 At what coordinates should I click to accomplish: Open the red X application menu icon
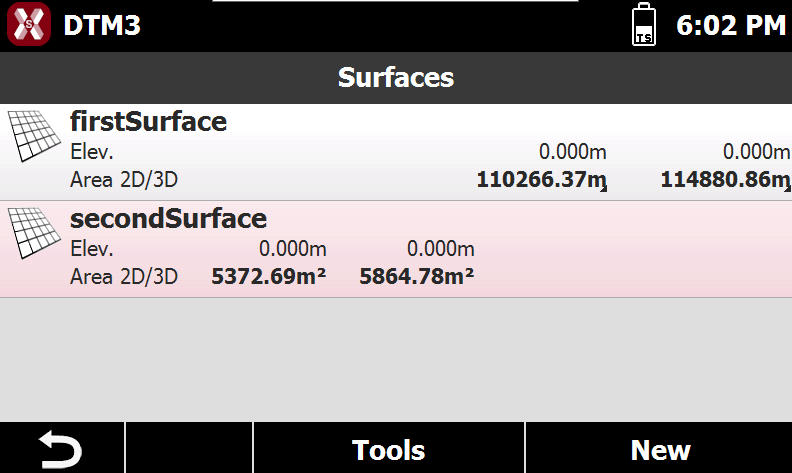click(29, 24)
